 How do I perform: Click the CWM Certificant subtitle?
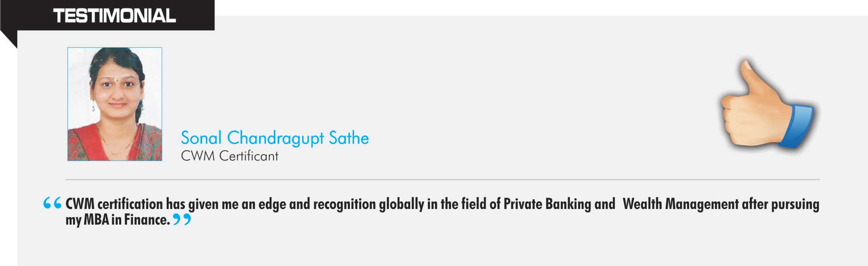(230, 156)
